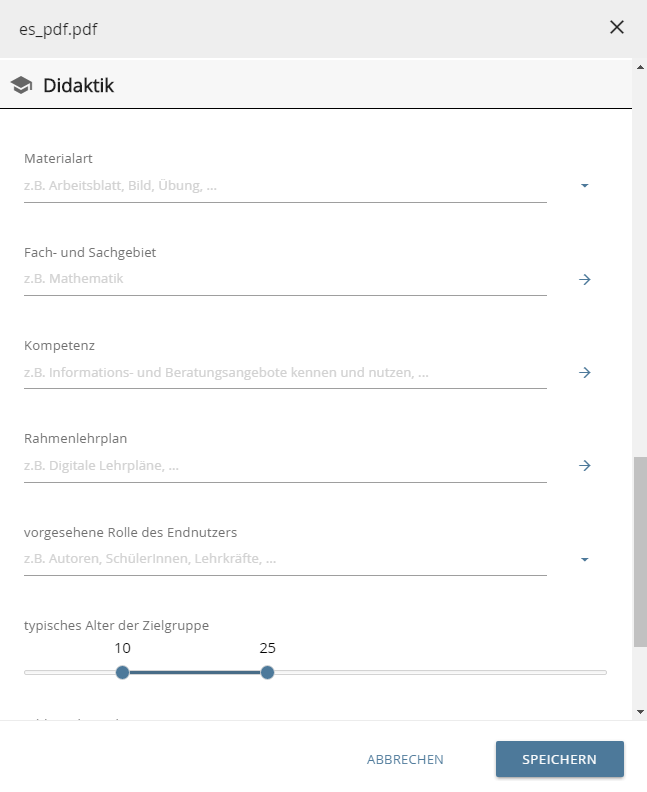Expand the Materialart dropdown arrow
Viewport: 647px width, 792px height.
(585, 186)
